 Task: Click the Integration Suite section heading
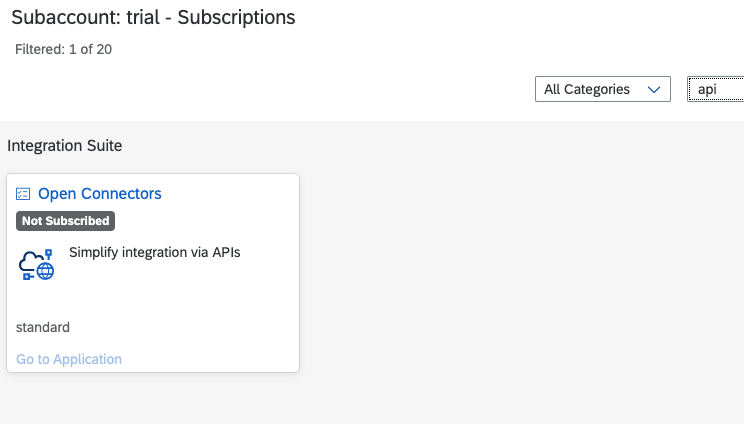click(x=64, y=146)
